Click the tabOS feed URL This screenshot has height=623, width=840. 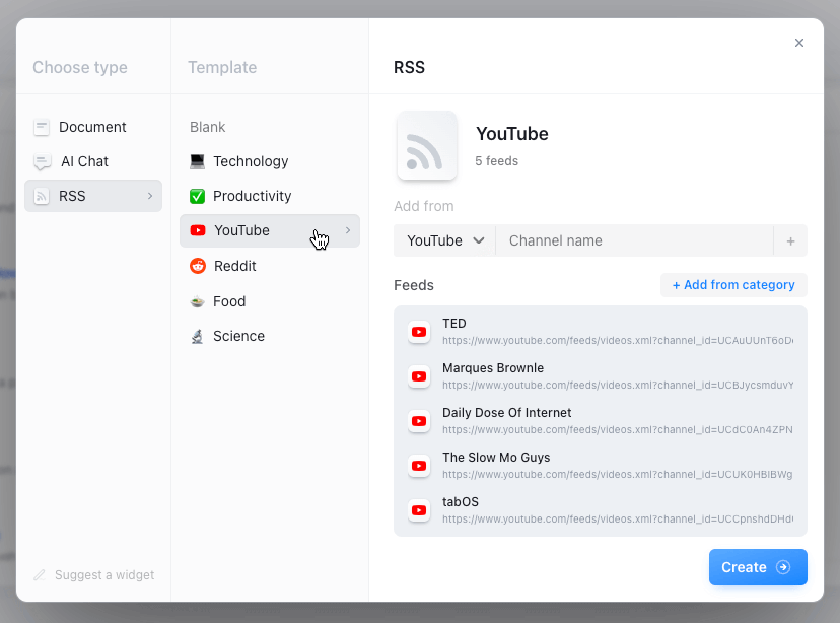click(x=618, y=519)
